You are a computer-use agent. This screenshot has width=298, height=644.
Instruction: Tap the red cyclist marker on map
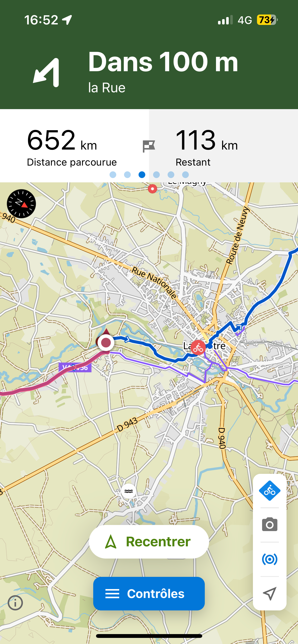point(198,347)
